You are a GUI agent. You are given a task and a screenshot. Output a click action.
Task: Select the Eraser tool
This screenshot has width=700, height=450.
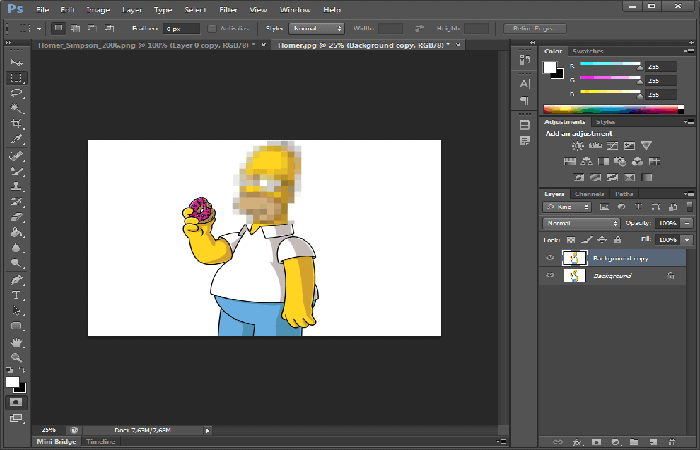click(x=17, y=217)
